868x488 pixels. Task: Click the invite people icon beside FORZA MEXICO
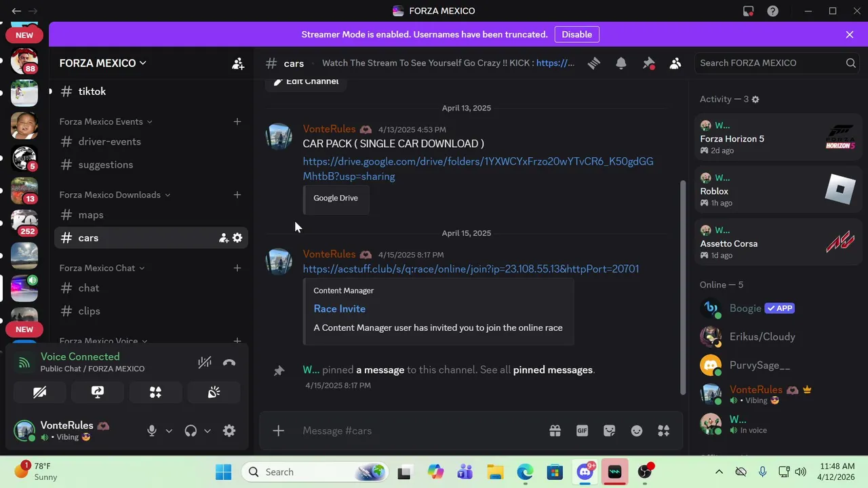[238, 63]
